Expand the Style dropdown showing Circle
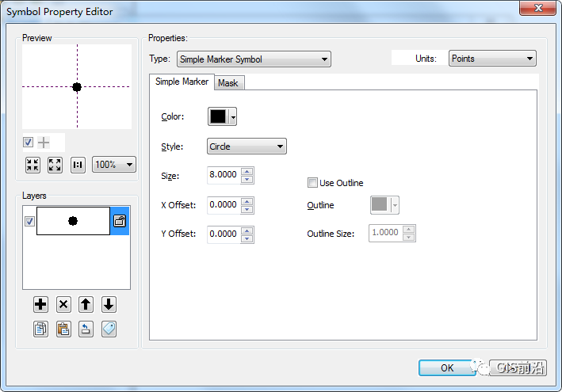The height and width of the screenshot is (392, 562). point(247,147)
